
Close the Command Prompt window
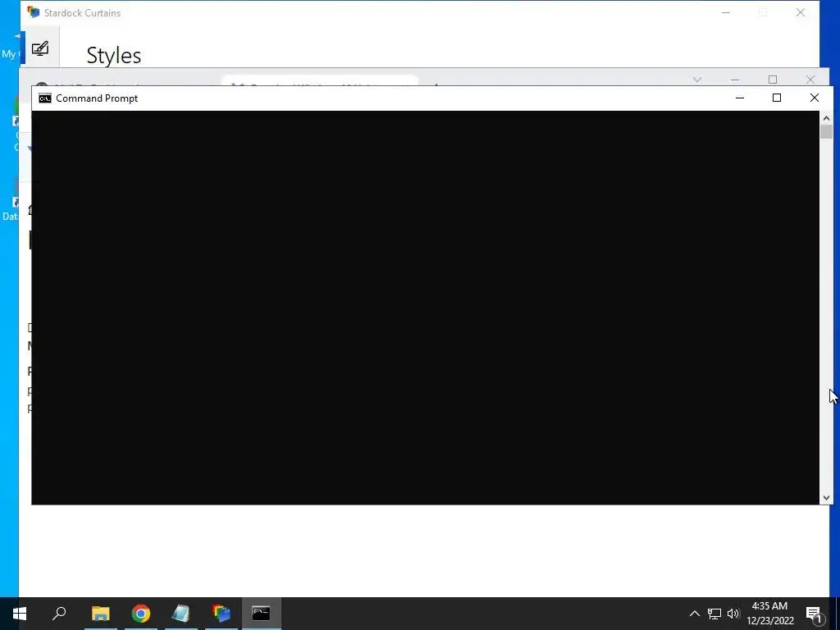click(815, 98)
